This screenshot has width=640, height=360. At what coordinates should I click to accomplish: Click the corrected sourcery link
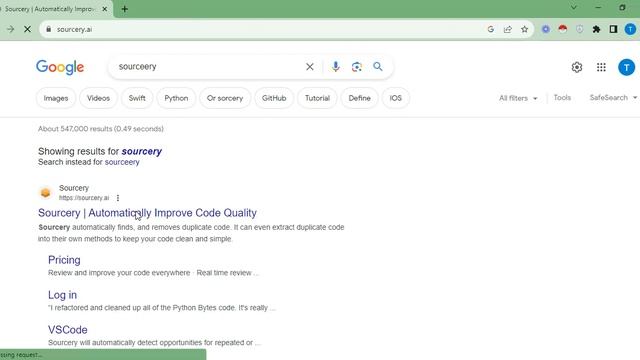(x=142, y=151)
